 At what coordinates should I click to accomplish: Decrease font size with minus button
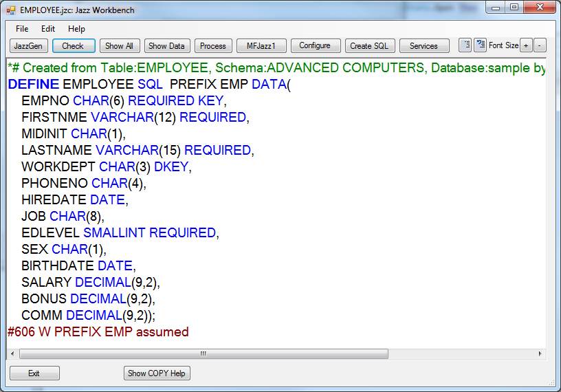[540, 46]
